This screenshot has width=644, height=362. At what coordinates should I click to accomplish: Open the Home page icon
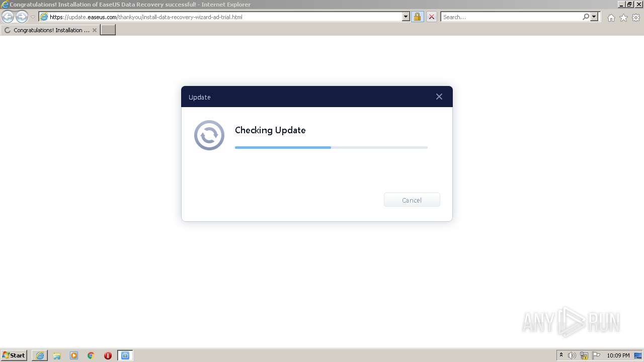pyautogui.click(x=611, y=18)
